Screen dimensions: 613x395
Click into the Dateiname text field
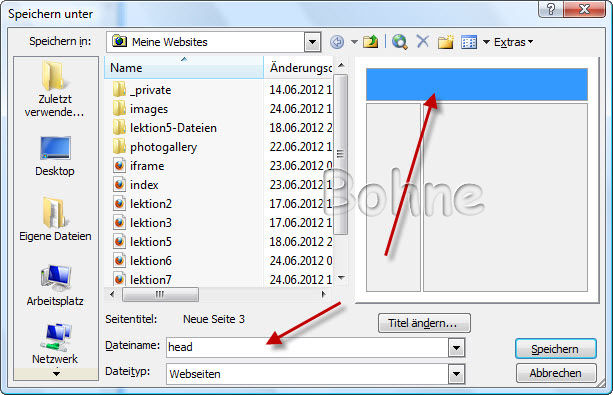(307, 347)
